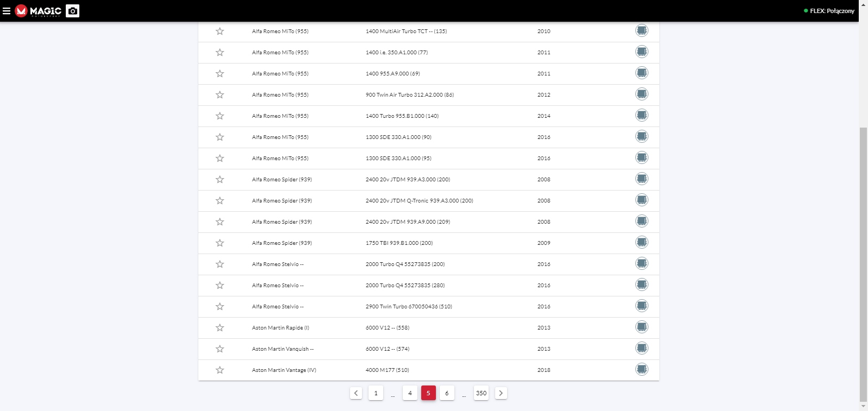Viewport: 868px width, 411px height.
Task: Select current page 5 button
Action: click(x=428, y=393)
